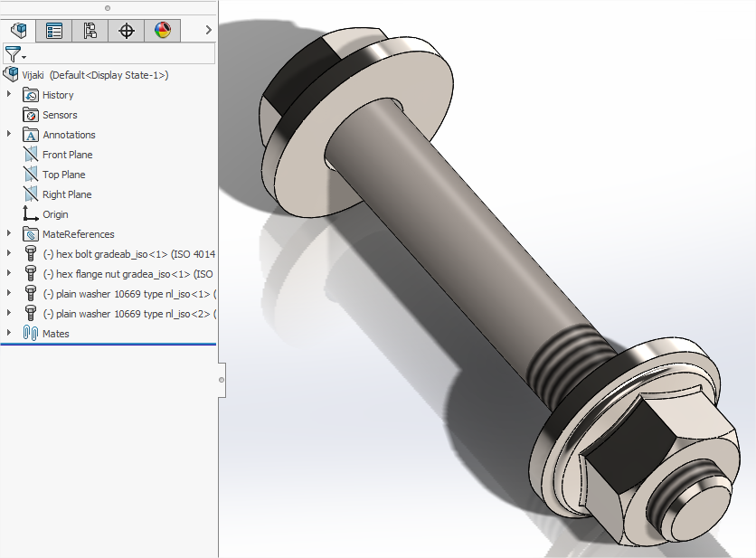
Task: Open the FeatureManager design tree tab
Action: pos(18,31)
